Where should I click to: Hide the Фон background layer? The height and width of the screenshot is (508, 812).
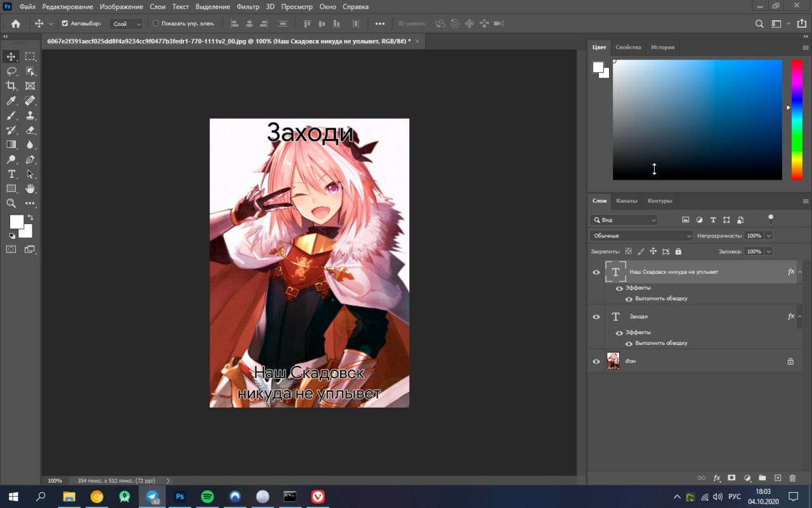(596, 361)
